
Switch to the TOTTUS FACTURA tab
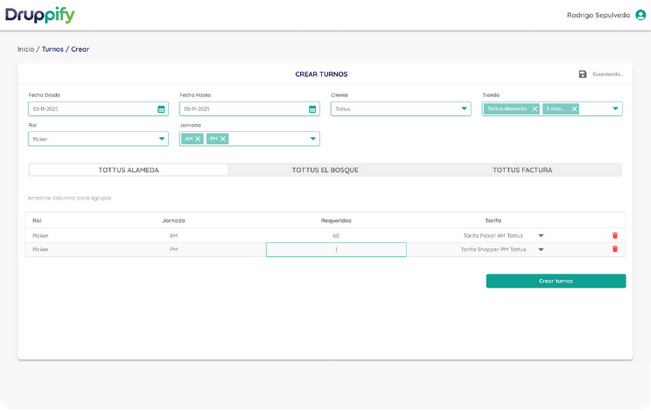point(522,170)
